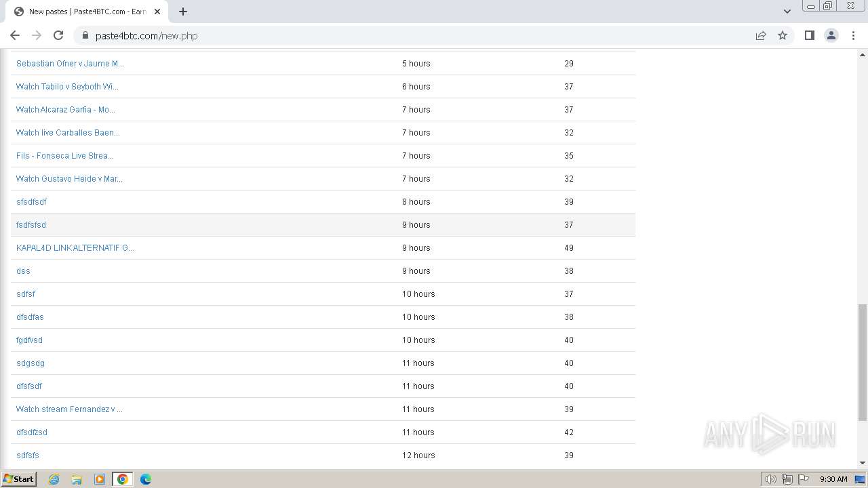This screenshot has width=868, height=488.
Task: Open the 'sdgsdg' paste
Action: click(x=31, y=363)
